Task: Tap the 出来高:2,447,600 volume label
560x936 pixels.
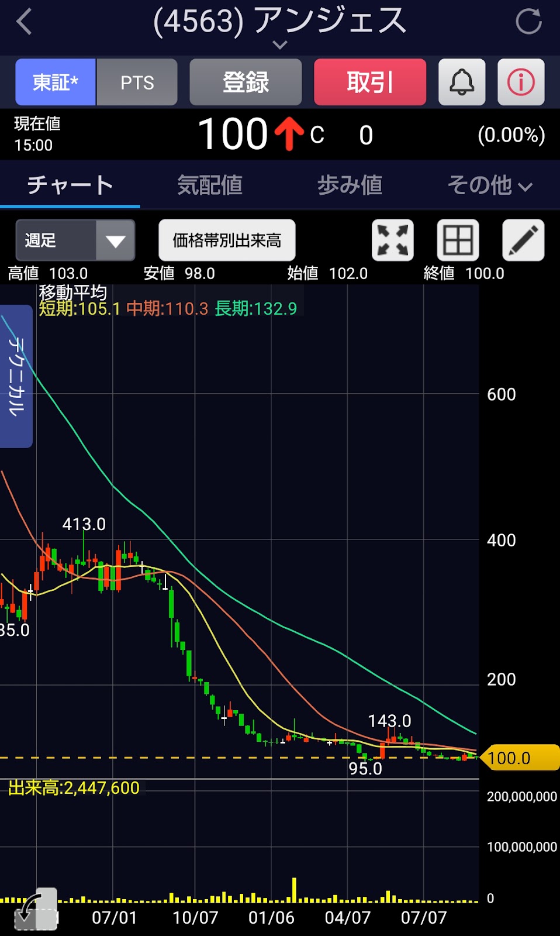Action: click(x=74, y=788)
